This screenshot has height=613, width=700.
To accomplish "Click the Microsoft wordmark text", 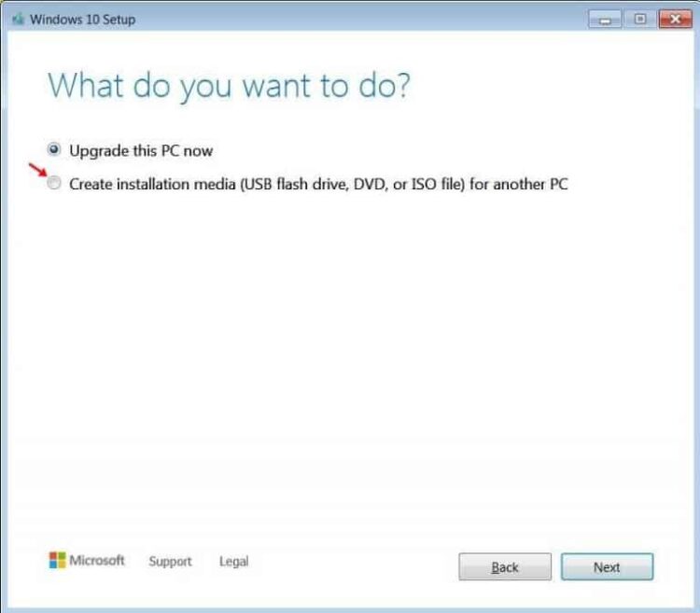I will click(97, 561).
